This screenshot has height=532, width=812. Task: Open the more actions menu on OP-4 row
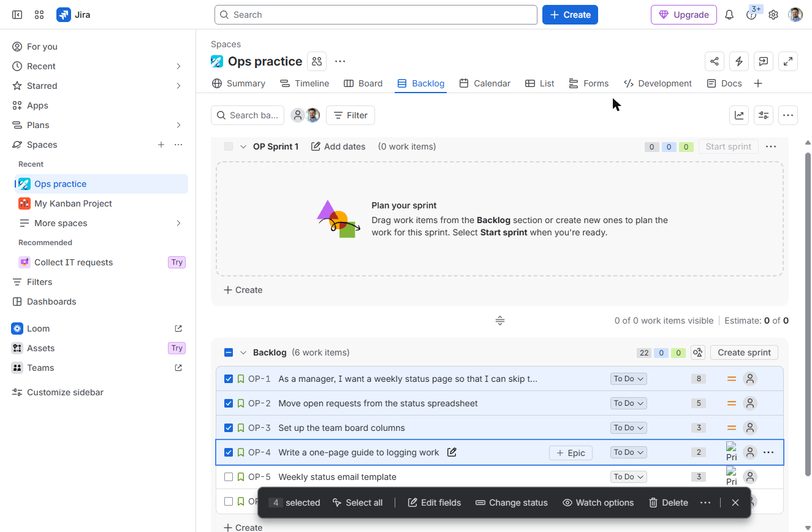(768, 452)
